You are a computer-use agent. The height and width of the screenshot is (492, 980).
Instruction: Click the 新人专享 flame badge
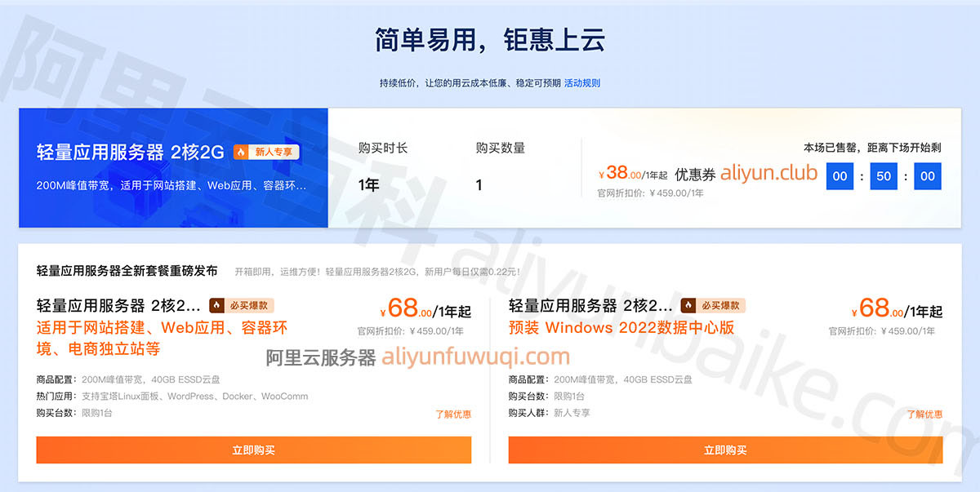click(267, 152)
